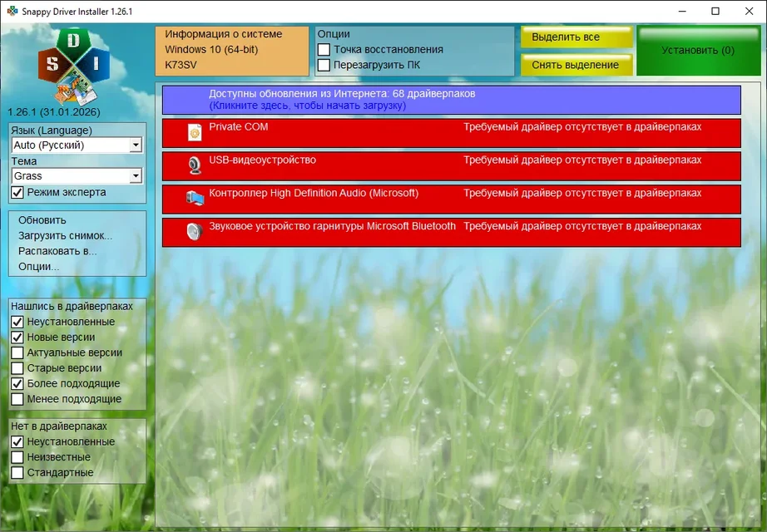Click Загрузить снимок... menu item

[x=65, y=236]
